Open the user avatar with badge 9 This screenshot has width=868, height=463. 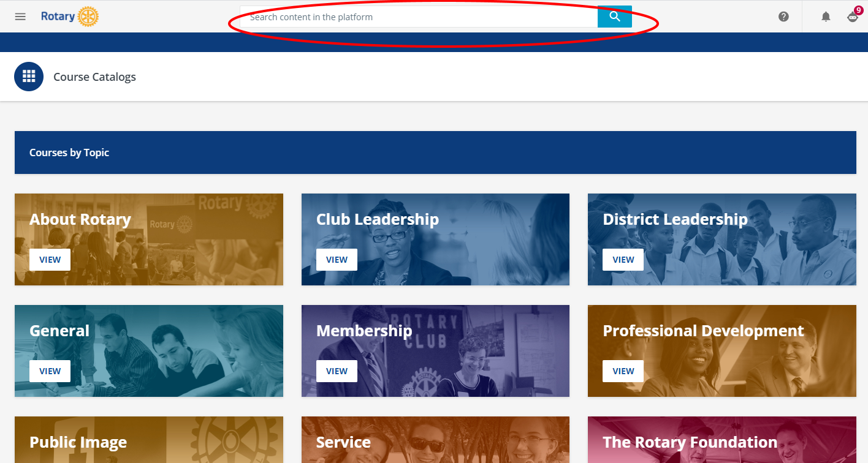(853, 16)
